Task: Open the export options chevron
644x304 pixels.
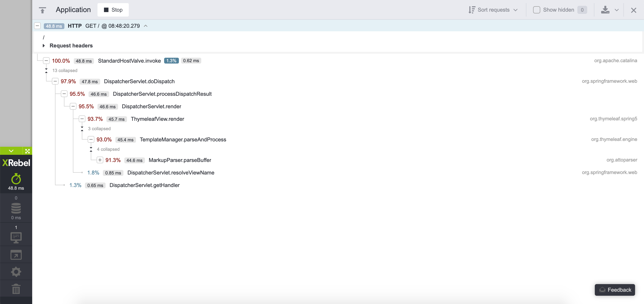Action: tap(617, 10)
